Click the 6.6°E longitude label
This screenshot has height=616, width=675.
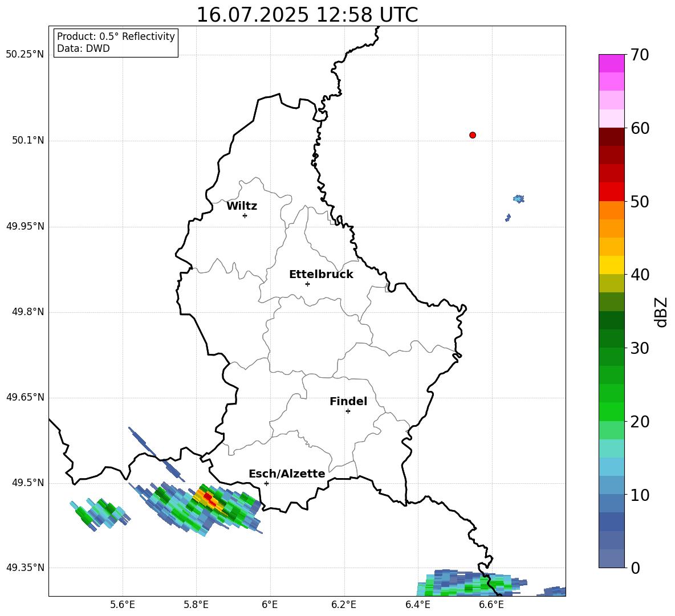[x=491, y=605]
